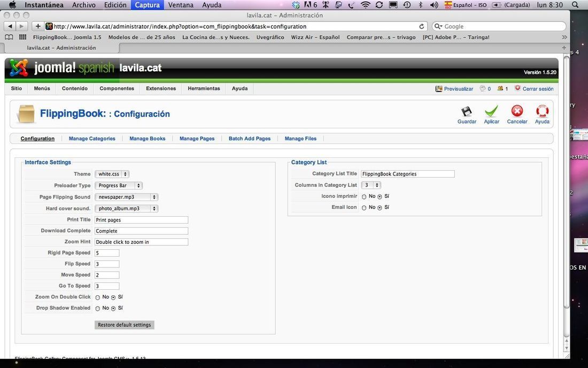Open the Herramientas menu
The image size is (588, 368).
[x=204, y=89]
